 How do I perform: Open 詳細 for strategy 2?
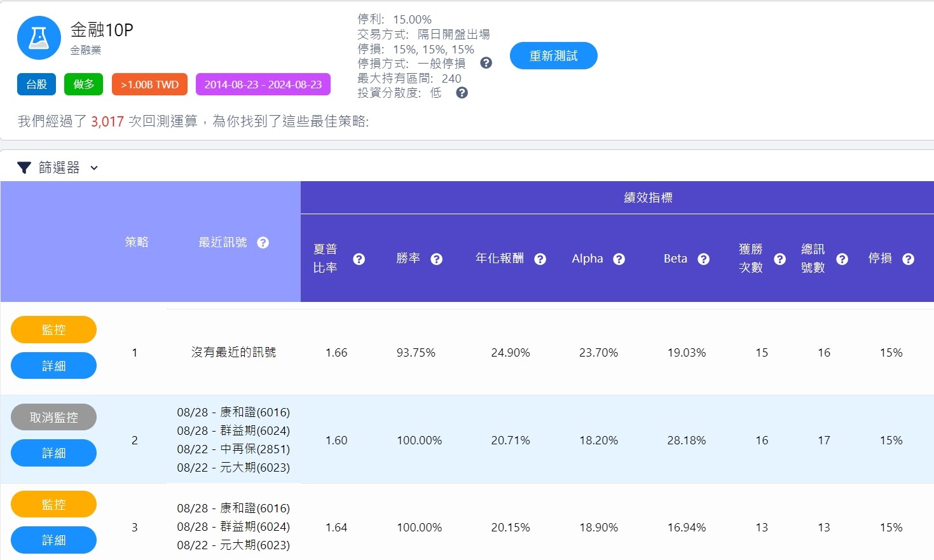point(53,453)
